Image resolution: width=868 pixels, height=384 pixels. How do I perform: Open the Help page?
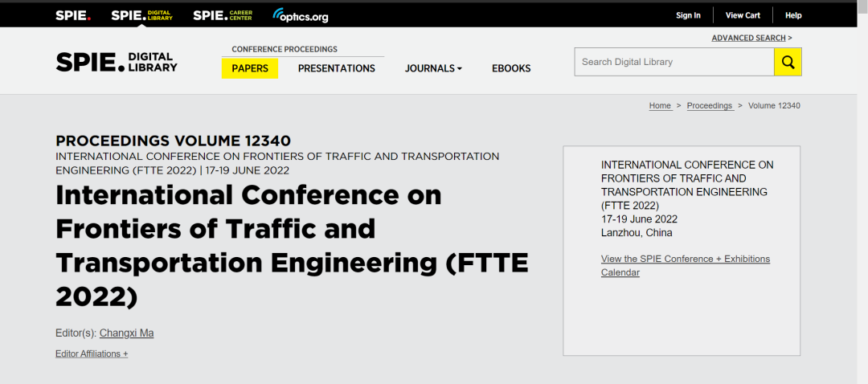tap(793, 15)
